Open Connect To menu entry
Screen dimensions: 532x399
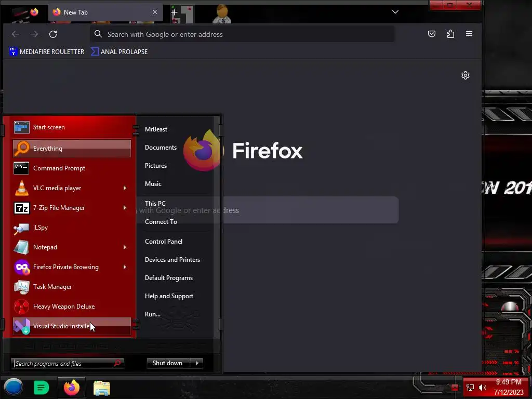(161, 221)
